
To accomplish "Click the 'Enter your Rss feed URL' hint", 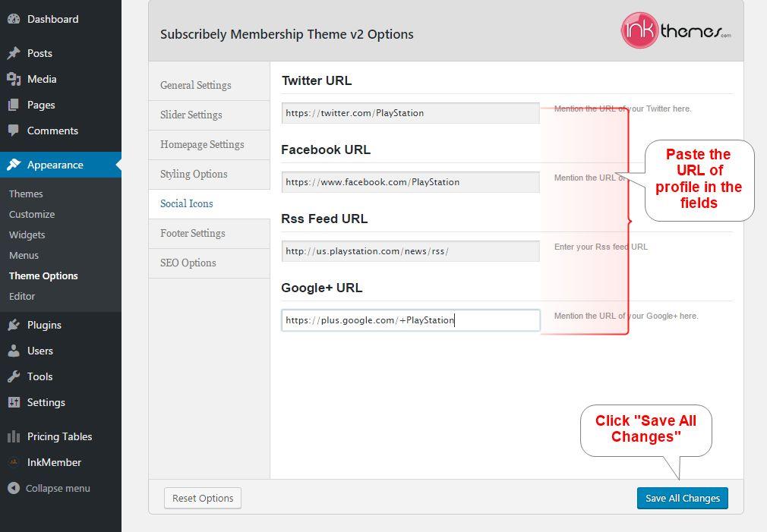I will (601, 247).
